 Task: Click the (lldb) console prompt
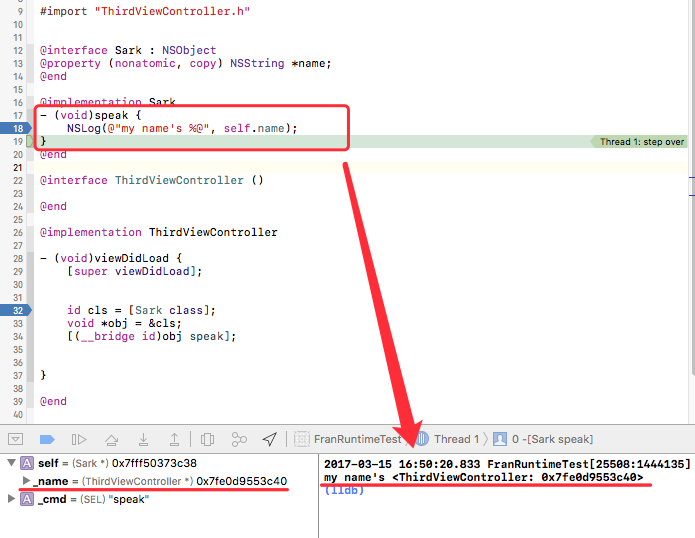point(344,490)
